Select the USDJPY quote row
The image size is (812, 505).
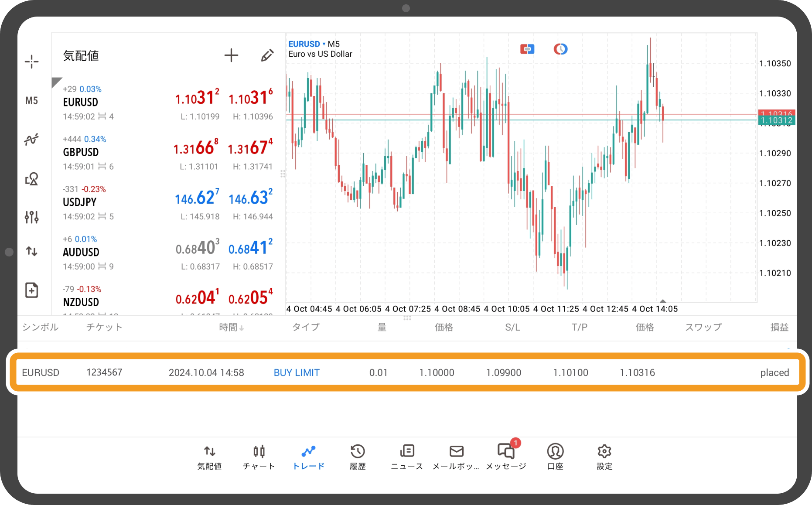[x=168, y=203]
